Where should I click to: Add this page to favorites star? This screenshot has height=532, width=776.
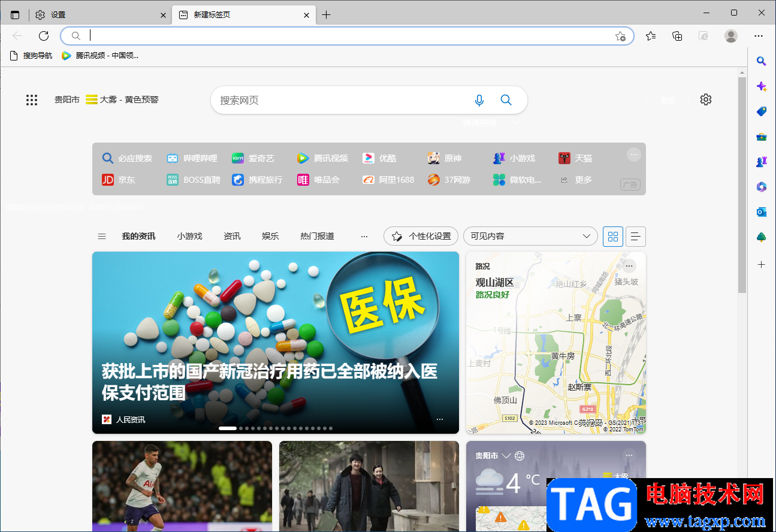coord(620,36)
